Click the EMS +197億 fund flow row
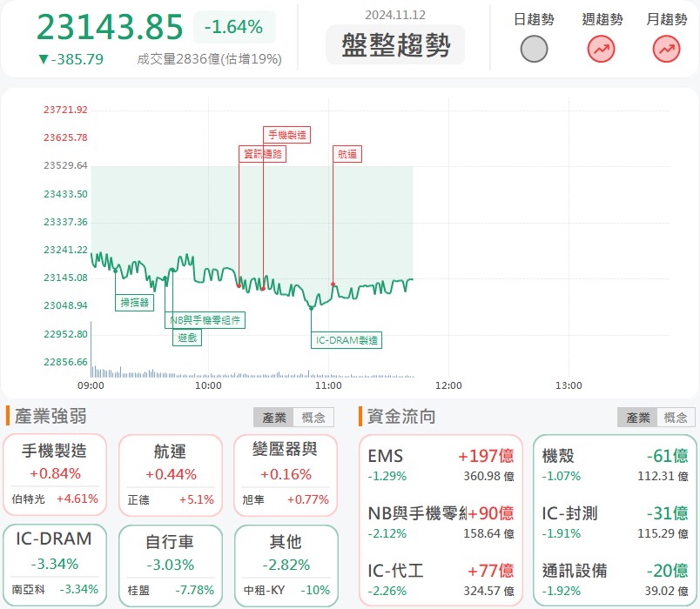Image resolution: width=700 pixels, height=609 pixels. point(441,465)
